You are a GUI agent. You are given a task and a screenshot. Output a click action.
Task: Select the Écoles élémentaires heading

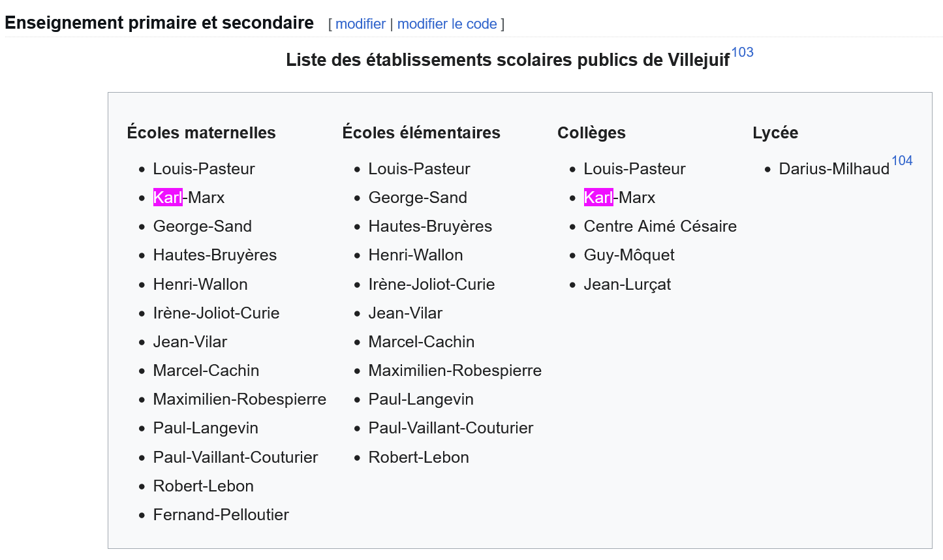pyautogui.click(x=421, y=132)
